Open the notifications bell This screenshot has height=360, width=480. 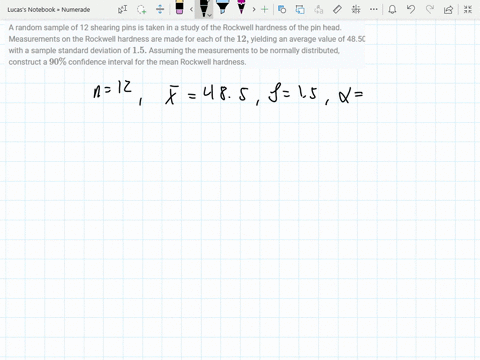[x=392, y=9]
